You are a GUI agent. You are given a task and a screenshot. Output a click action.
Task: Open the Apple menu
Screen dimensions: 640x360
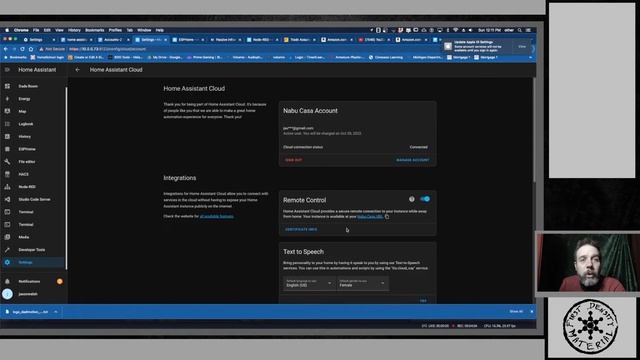tap(7, 30)
